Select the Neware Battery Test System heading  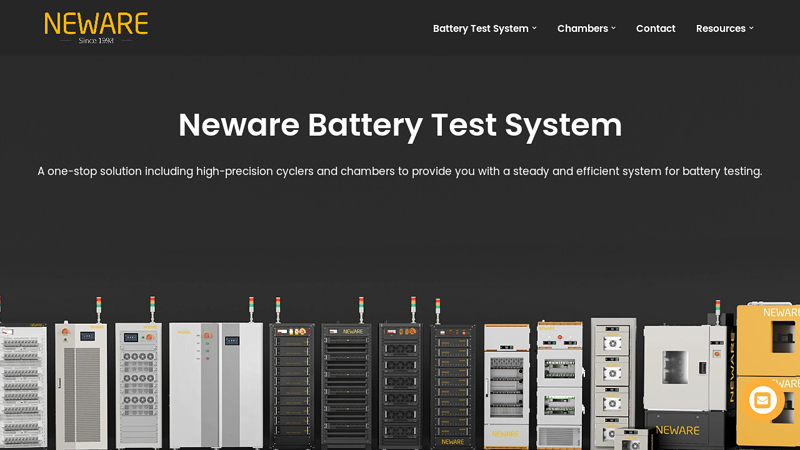tap(400, 125)
